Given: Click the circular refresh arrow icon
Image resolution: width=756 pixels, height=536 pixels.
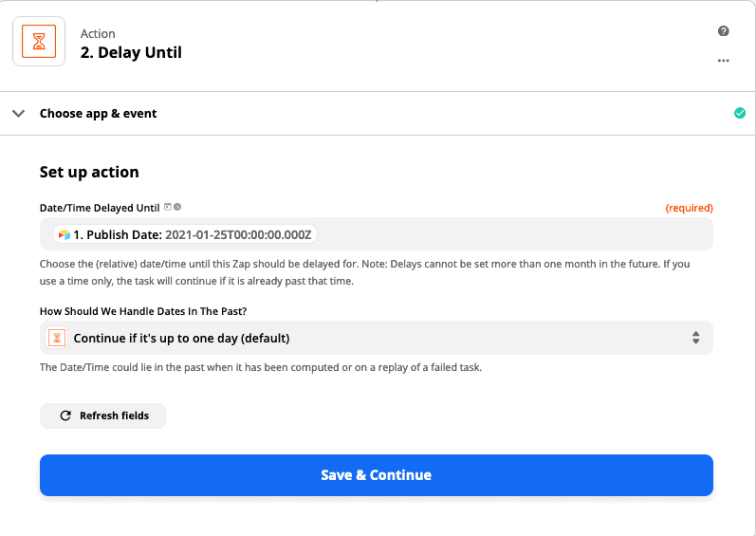Looking at the screenshot, I should (65, 416).
